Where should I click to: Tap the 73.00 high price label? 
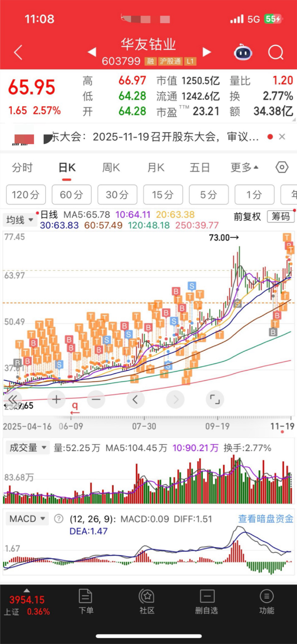(224, 237)
